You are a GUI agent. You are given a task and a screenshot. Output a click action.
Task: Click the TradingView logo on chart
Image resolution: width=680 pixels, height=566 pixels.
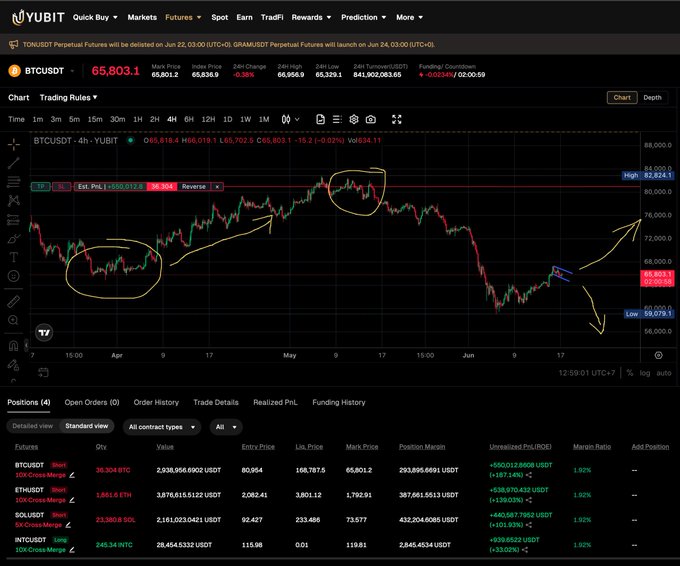tap(44, 333)
